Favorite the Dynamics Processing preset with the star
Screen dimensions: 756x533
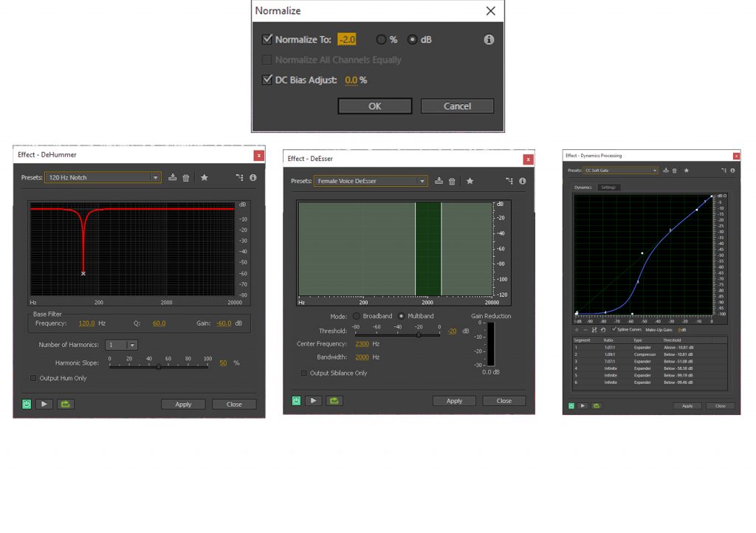(x=686, y=171)
